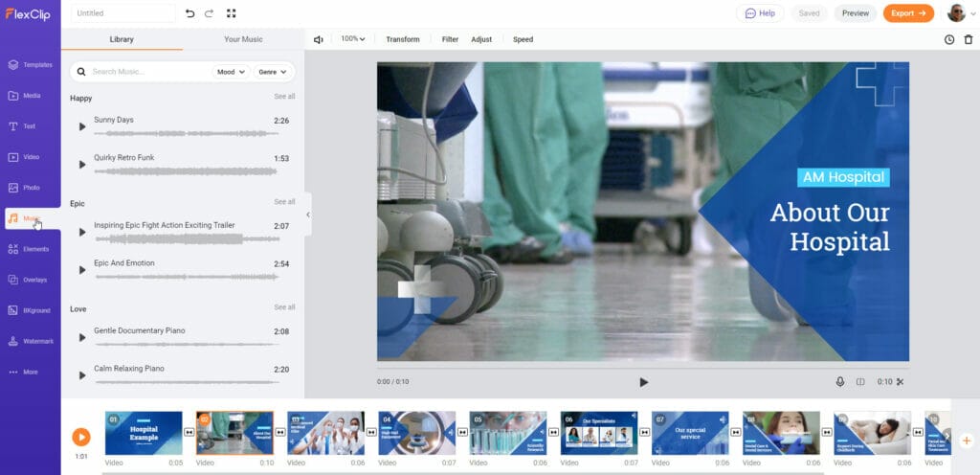Open the Genre filter dropdown

(x=273, y=72)
